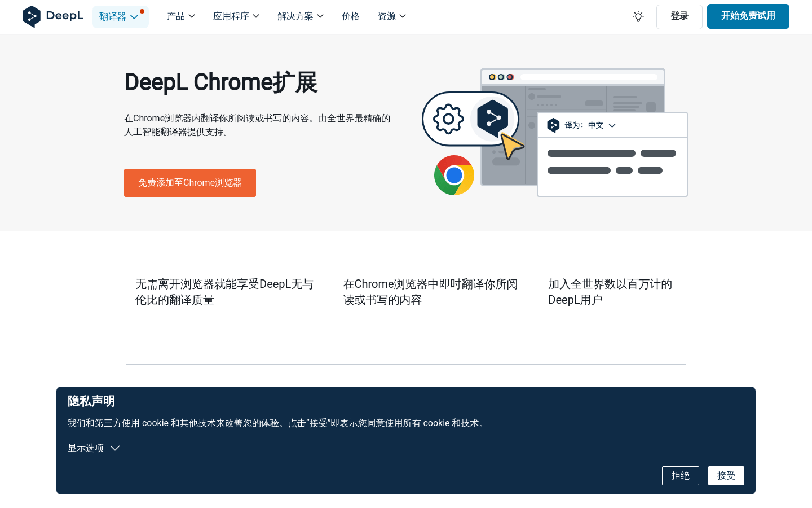Click the DeepL Chrome扩展 heading
This screenshot has width=812, height=508.
point(221,82)
